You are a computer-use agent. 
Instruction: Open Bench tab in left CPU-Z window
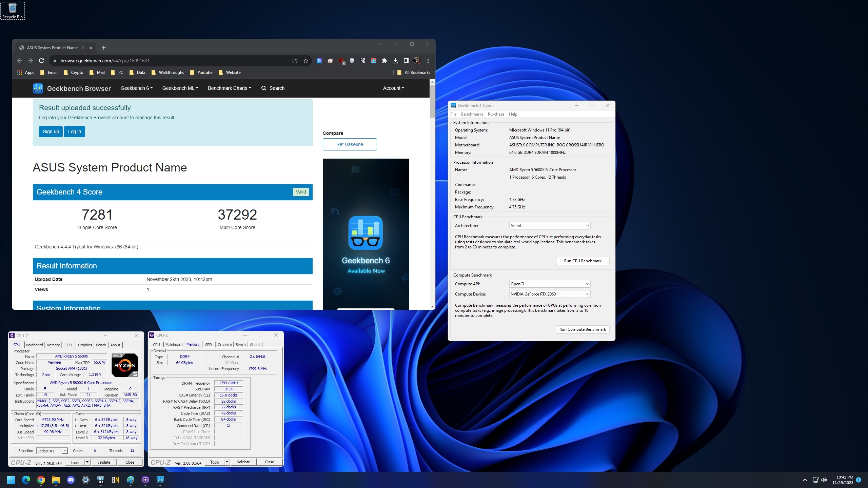point(101,345)
